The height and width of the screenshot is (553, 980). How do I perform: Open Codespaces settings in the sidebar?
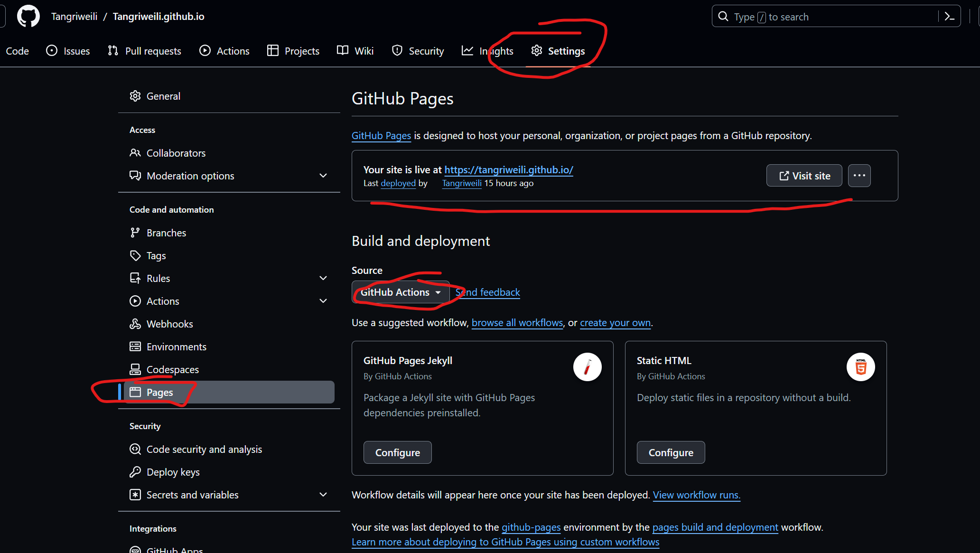pos(172,370)
